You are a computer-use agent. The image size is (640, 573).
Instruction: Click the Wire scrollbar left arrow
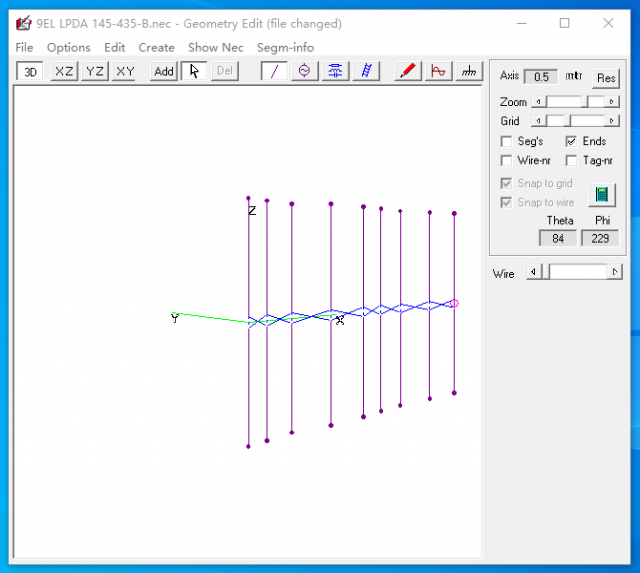click(x=533, y=272)
